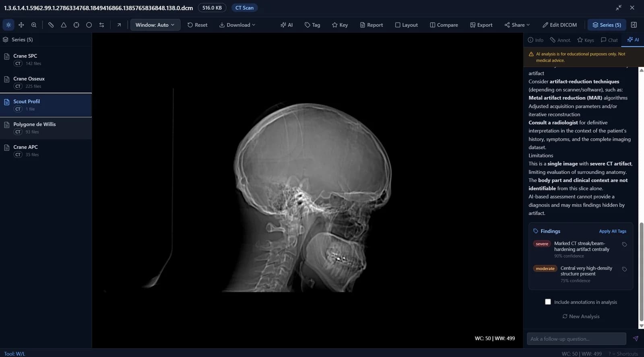This screenshot has height=357, width=644.
Task: Click the DICOM filename title
Action: point(98,8)
